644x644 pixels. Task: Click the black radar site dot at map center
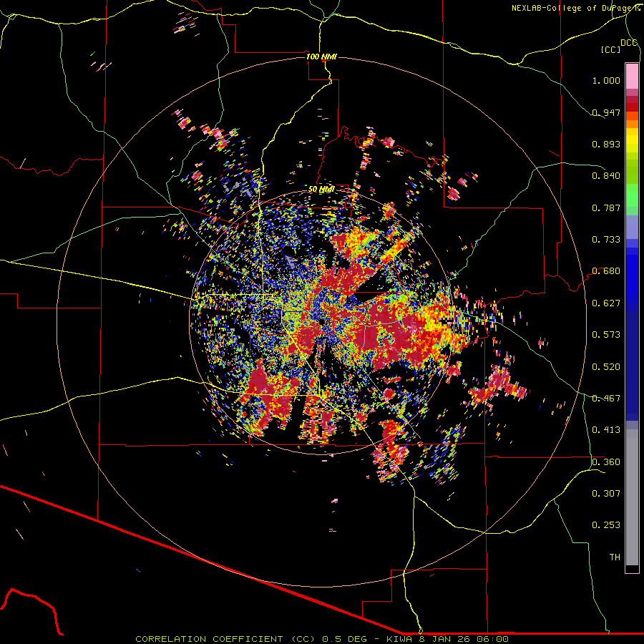tap(321, 322)
